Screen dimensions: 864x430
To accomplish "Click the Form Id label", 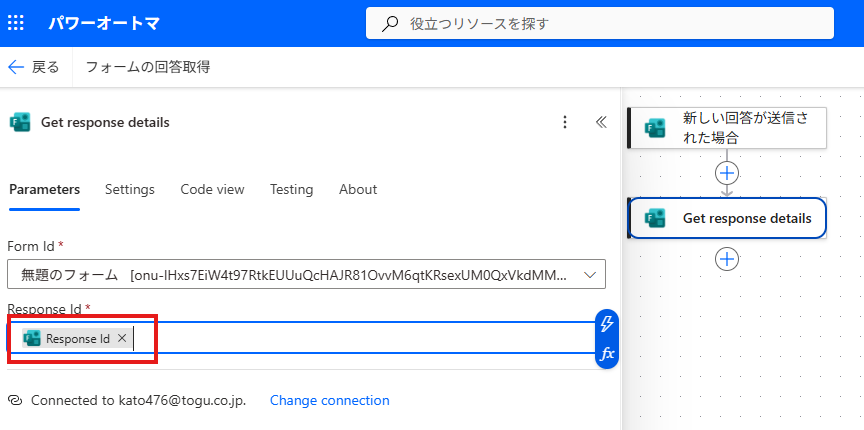I will (x=31, y=246).
